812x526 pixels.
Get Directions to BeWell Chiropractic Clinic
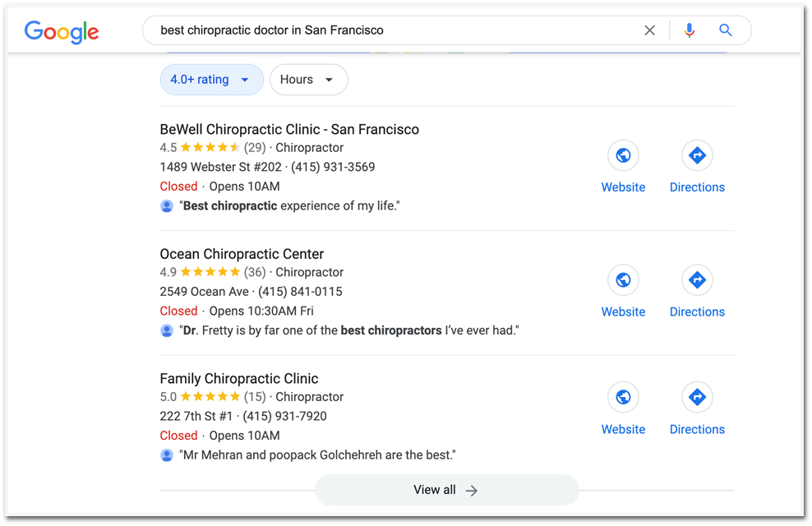point(696,155)
